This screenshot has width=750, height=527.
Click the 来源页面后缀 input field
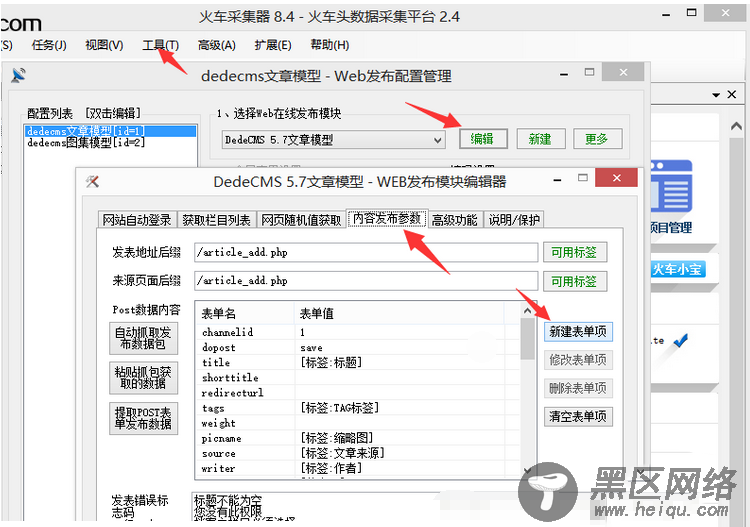[366, 281]
